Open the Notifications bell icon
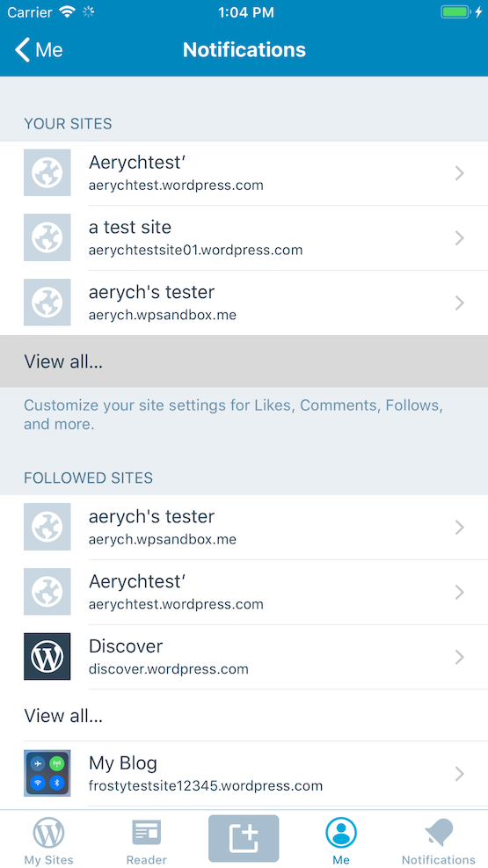 pyautogui.click(x=440, y=833)
